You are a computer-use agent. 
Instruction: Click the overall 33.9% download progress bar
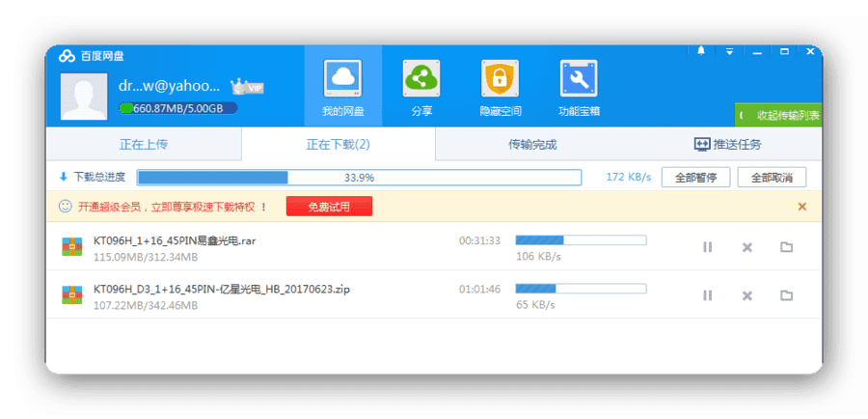(360, 178)
